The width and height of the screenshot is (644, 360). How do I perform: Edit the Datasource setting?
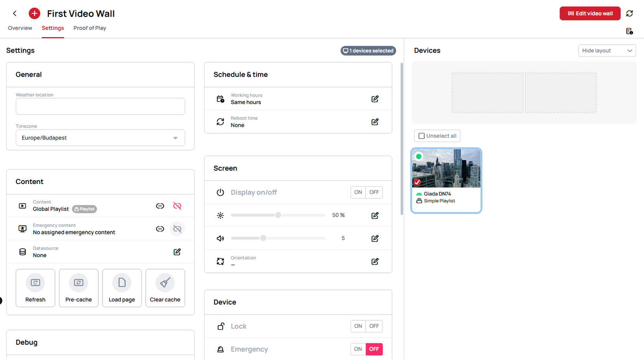[x=177, y=252]
